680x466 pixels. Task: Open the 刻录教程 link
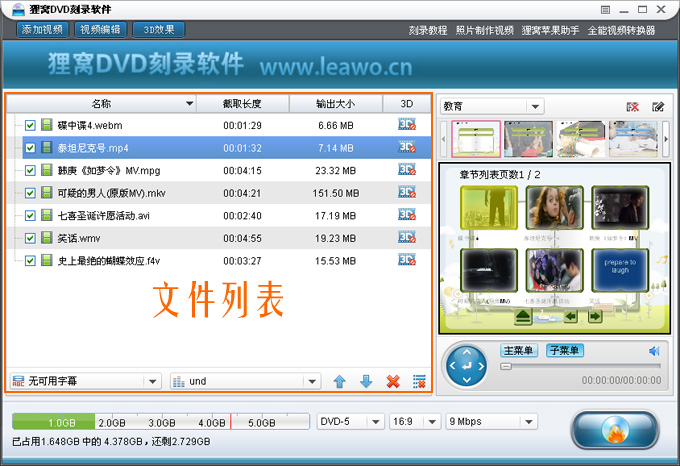[x=428, y=30]
